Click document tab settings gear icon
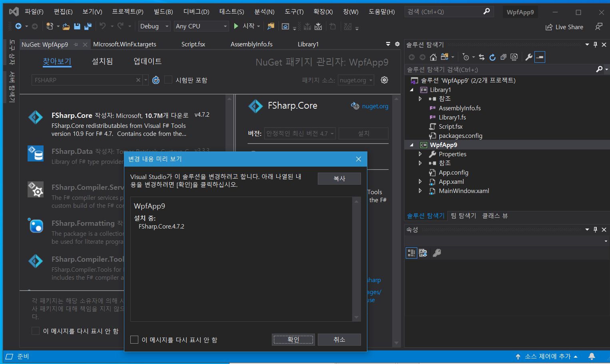Viewport: 610px width, 364px height. (397, 44)
